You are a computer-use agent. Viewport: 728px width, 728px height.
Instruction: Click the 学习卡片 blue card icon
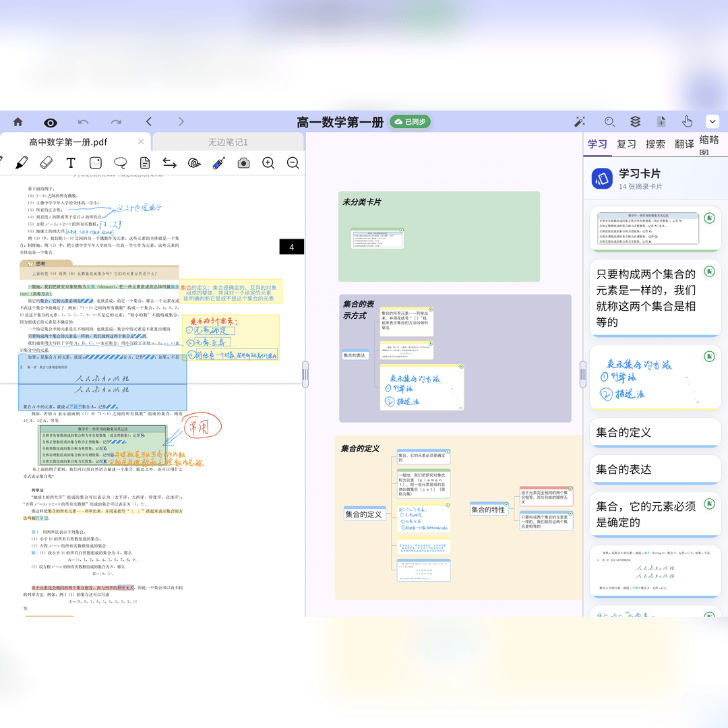[x=602, y=179]
